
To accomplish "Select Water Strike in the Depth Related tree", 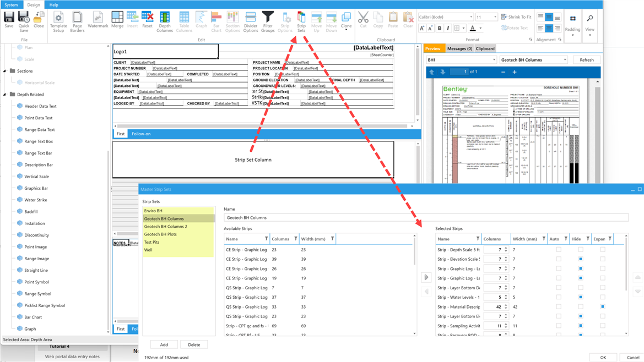I will [x=36, y=200].
